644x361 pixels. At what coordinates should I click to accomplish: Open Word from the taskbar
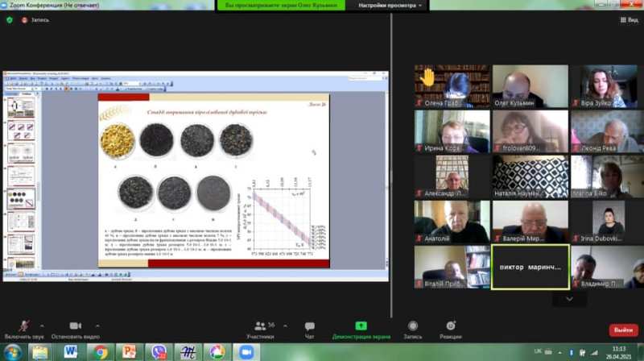click(71, 352)
